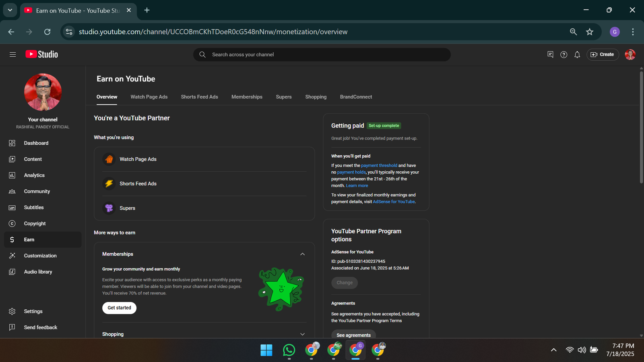Open Community in the sidebar

tap(43, 191)
